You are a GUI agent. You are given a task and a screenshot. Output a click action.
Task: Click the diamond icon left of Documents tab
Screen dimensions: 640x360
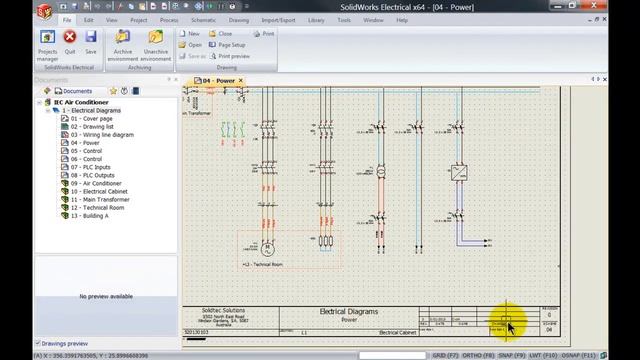point(47,91)
